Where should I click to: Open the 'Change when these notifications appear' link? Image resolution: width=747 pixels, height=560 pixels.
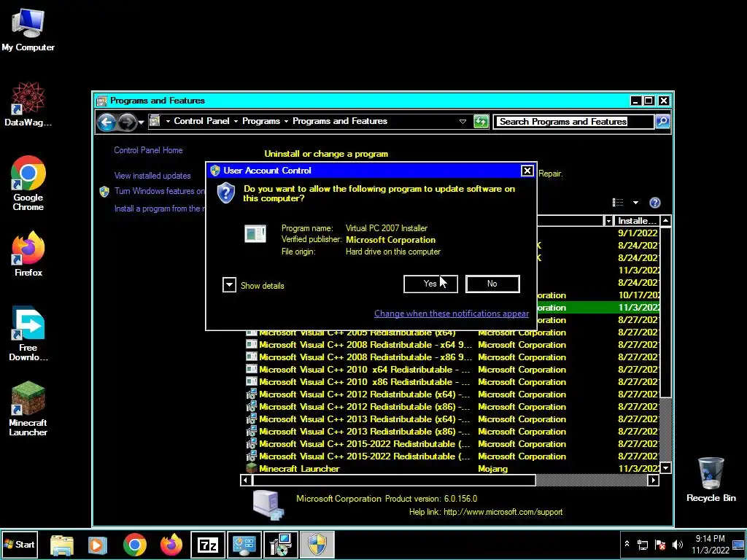coord(451,314)
